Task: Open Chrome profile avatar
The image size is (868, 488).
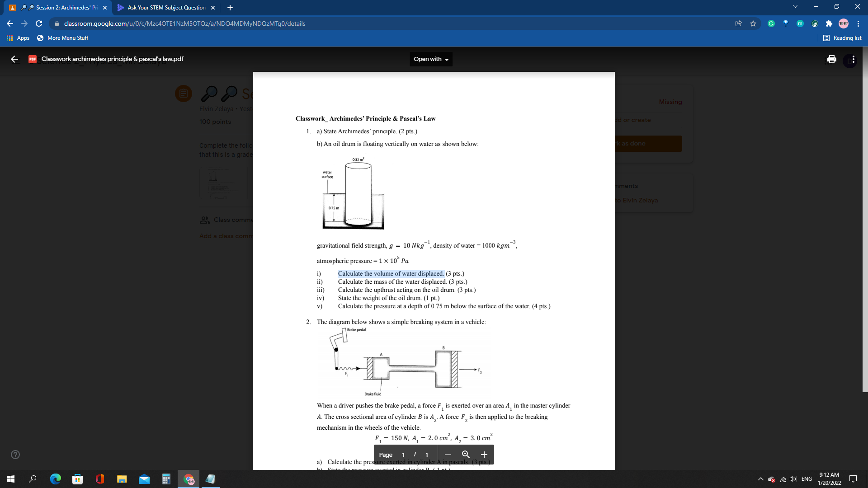Action: 844,23
